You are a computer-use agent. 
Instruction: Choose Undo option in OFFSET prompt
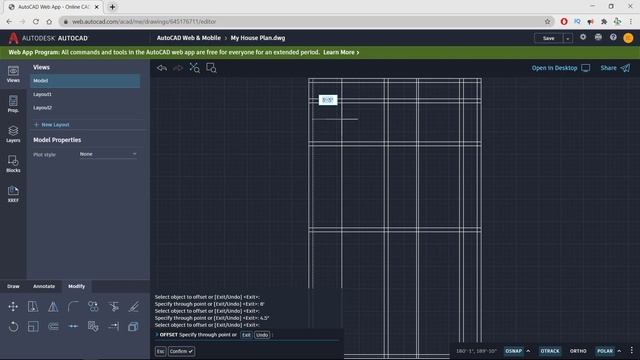(262, 335)
